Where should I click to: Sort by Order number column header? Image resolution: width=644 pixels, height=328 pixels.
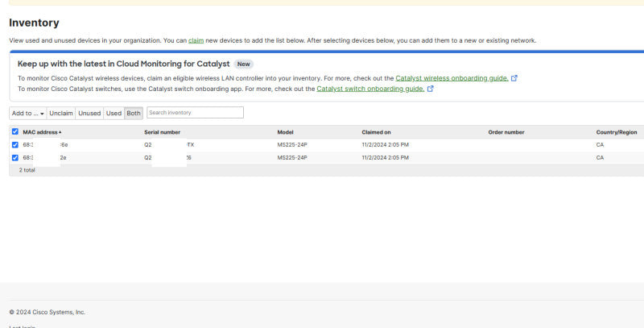click(506, 132)
